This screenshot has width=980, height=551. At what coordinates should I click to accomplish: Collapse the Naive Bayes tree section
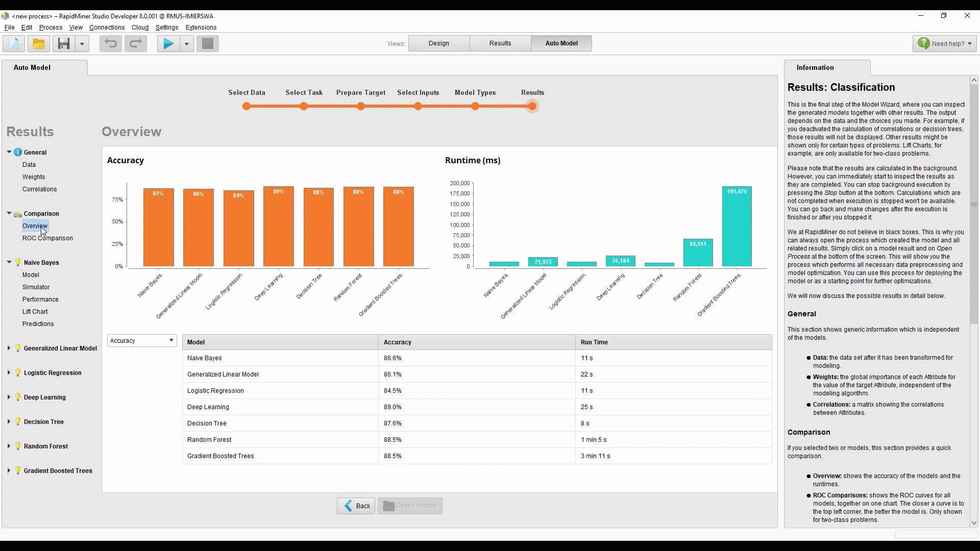point(9,262)
